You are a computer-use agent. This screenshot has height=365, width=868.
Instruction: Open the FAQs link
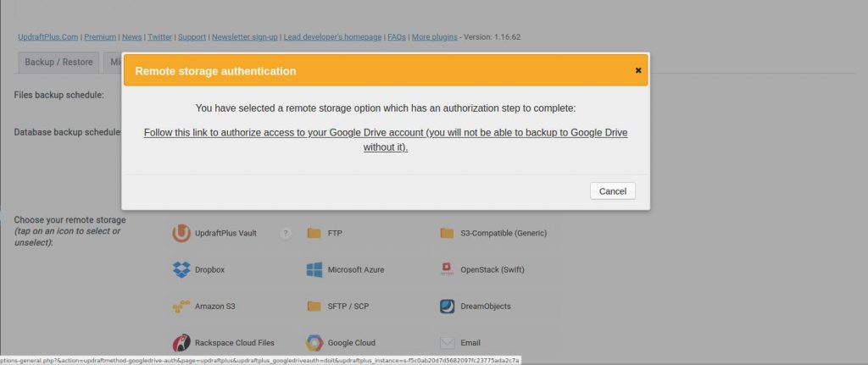[x=397, y=37]
